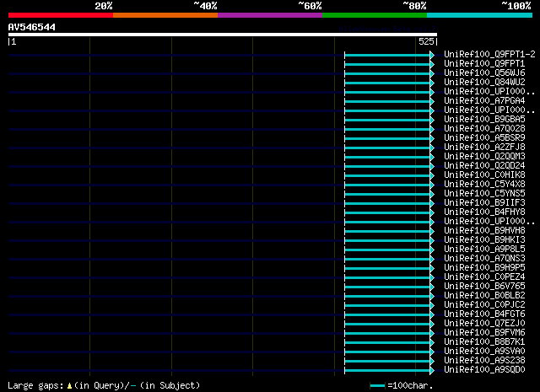Click the green ~80% identity color segment
Screen dimensions: 540x392
pyautogui.click(x=375, y=15)
